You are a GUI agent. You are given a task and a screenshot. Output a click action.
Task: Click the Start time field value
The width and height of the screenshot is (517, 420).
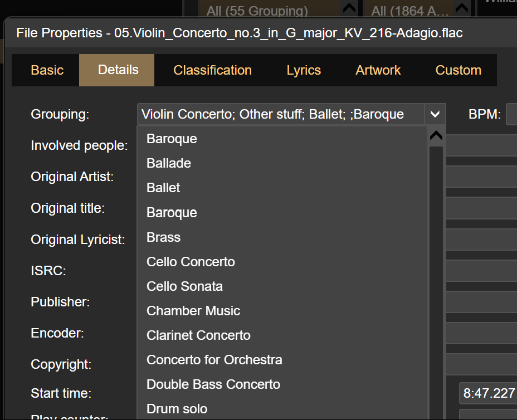tap(488, 393)
